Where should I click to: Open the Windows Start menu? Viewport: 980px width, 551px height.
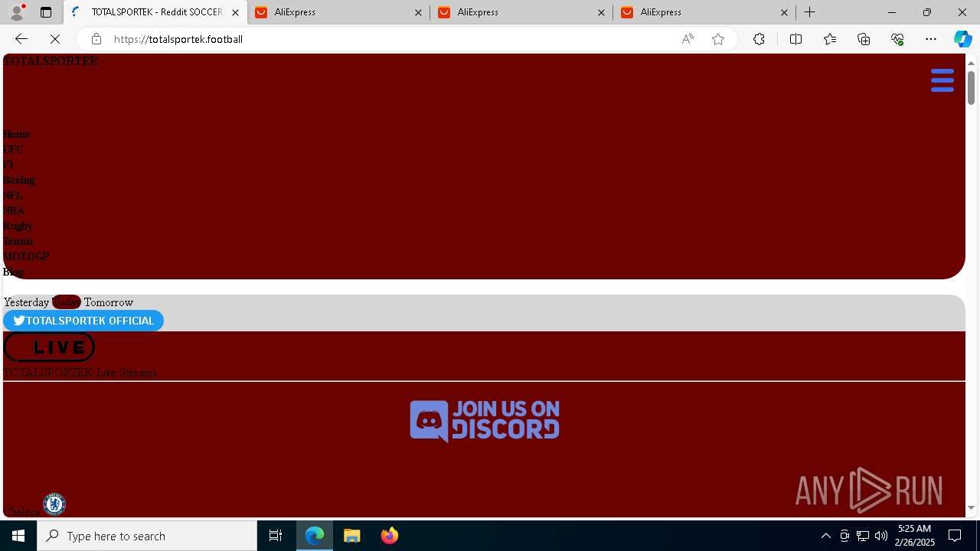click(18, 536)
